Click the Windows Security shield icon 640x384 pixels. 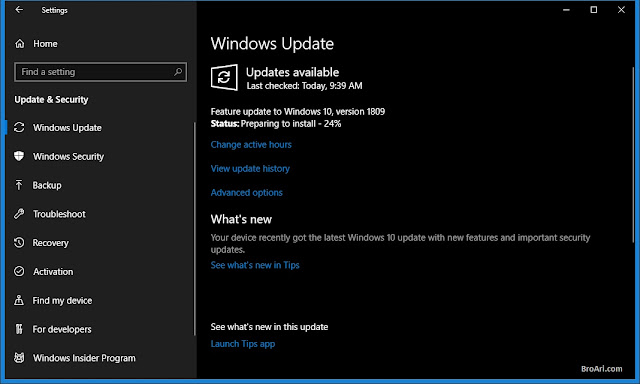(19, 156)
